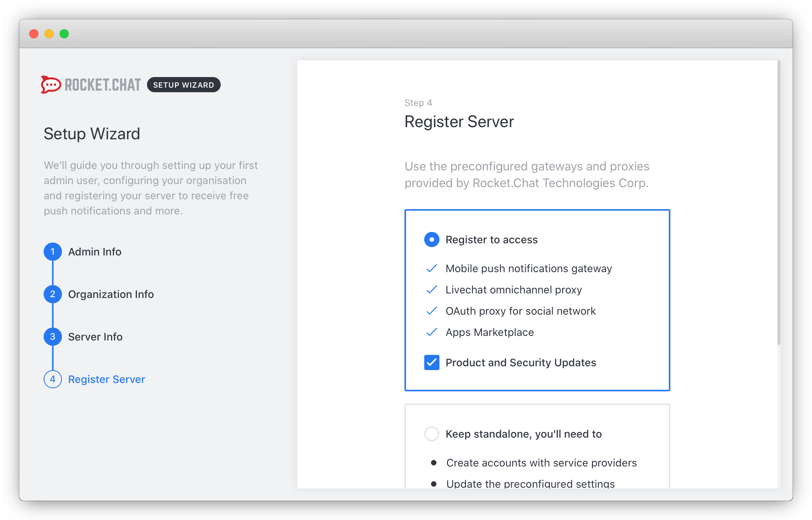Go to Admin Info step

pyautogui.click(x=95, y=252)
